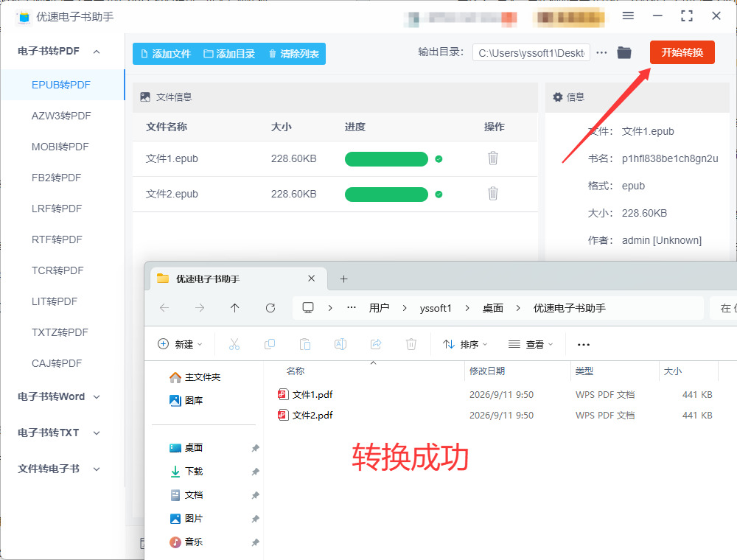
Task: Click the green check status of 文件1.epub
Action: pyautogui.click(x=439, y=159)
